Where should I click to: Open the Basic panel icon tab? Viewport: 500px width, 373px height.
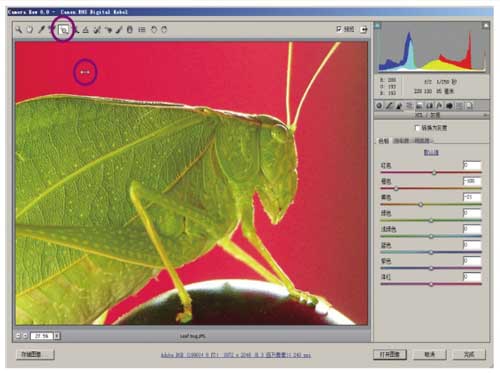(x=379, y=106)
